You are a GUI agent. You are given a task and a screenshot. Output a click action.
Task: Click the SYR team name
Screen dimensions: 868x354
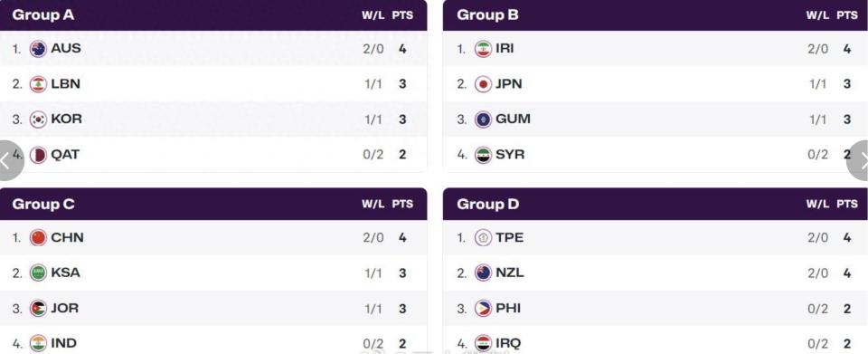click(x=510, y=155)
